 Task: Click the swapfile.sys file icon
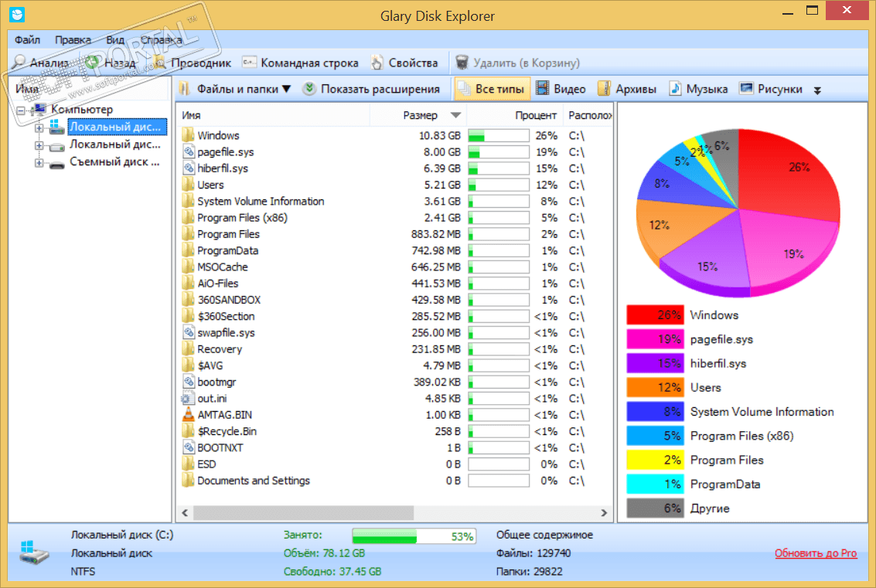click(189, 332)
